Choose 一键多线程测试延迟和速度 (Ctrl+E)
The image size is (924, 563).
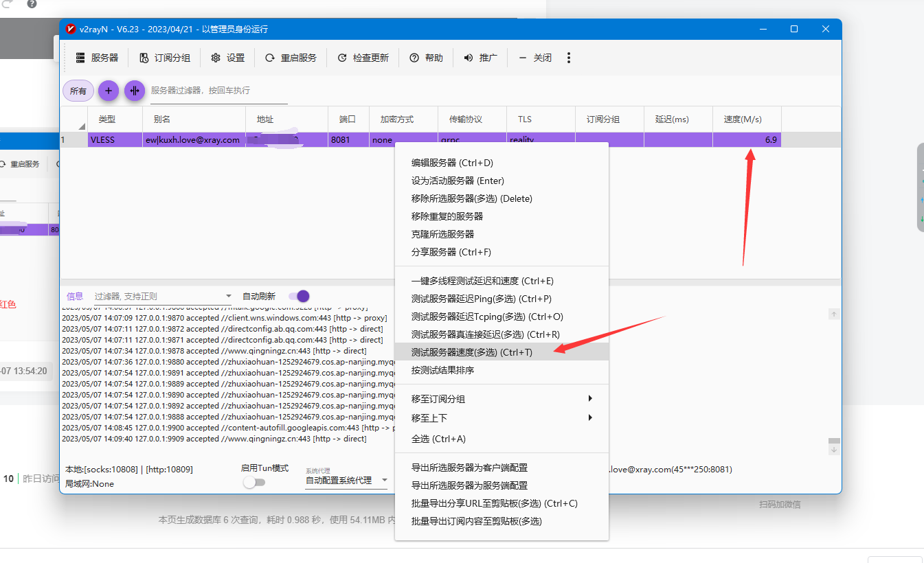502,281
